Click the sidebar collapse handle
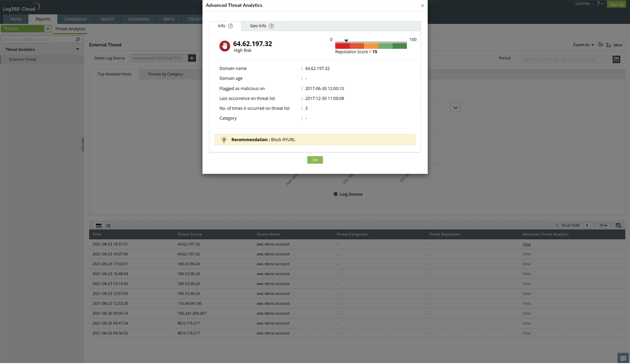The height and width of the screenshot is (364, 630). pos(83,145)
